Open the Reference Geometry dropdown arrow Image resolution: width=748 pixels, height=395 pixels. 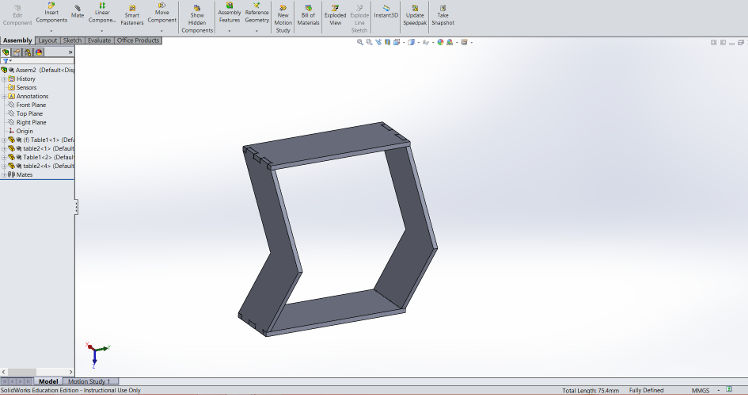pos(257,31)
